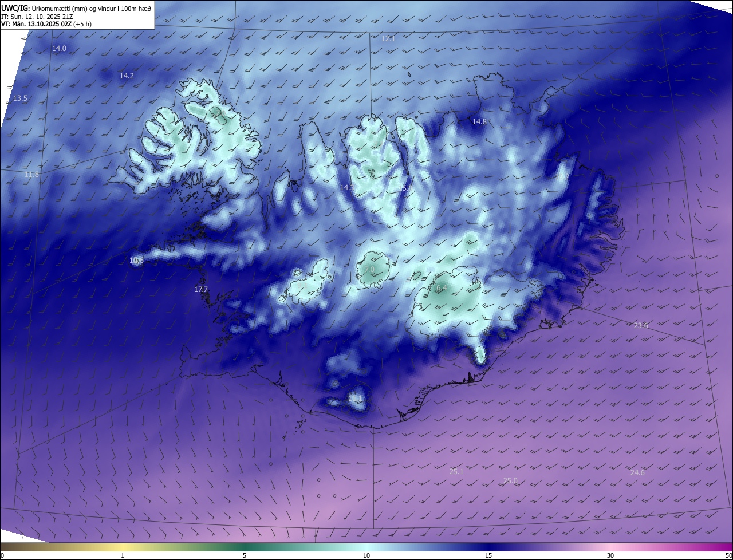Click the color scale tick label 5

pyautogui.click(x=245, y=555)
